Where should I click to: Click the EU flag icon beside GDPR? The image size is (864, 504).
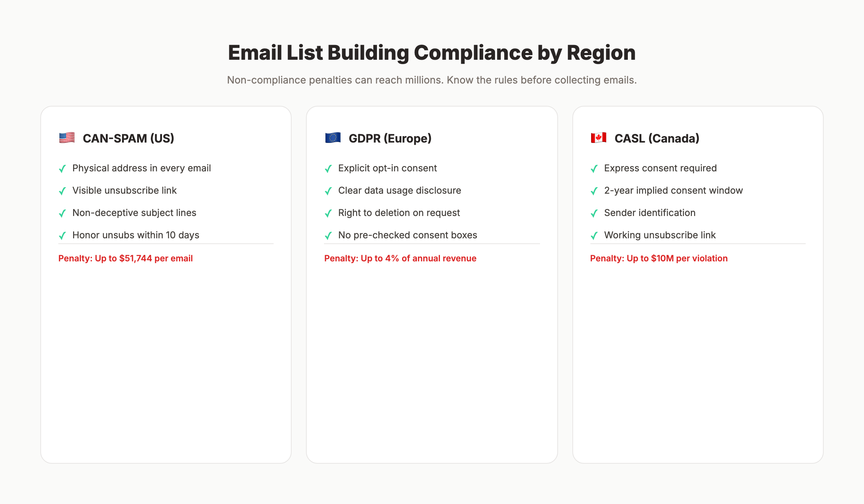pos(332,138)
